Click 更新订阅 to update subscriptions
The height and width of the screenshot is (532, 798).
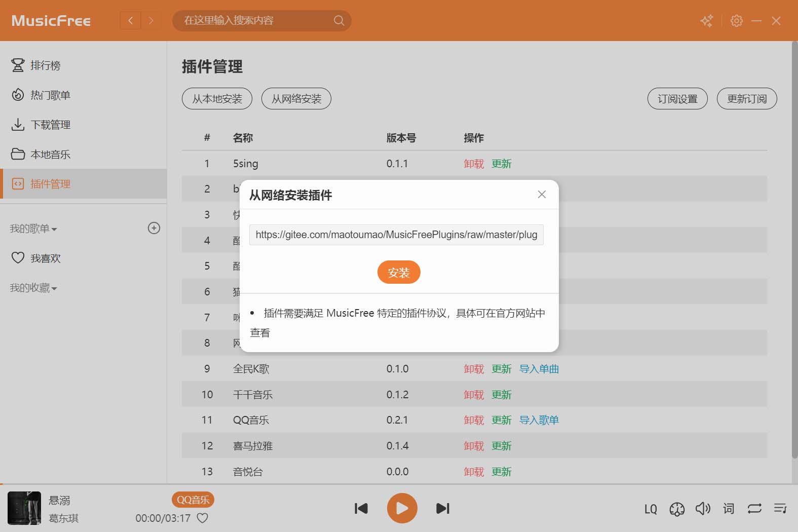point(747,98)
